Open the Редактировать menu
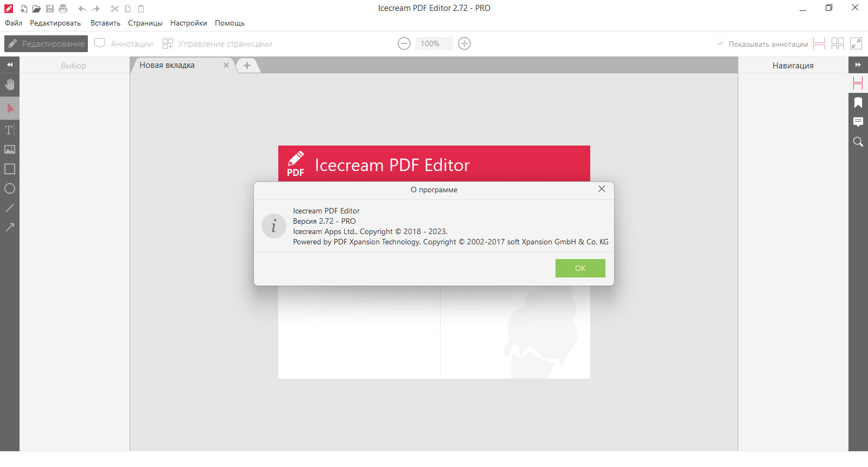This screenshot has height=467, width=868. 55,23
